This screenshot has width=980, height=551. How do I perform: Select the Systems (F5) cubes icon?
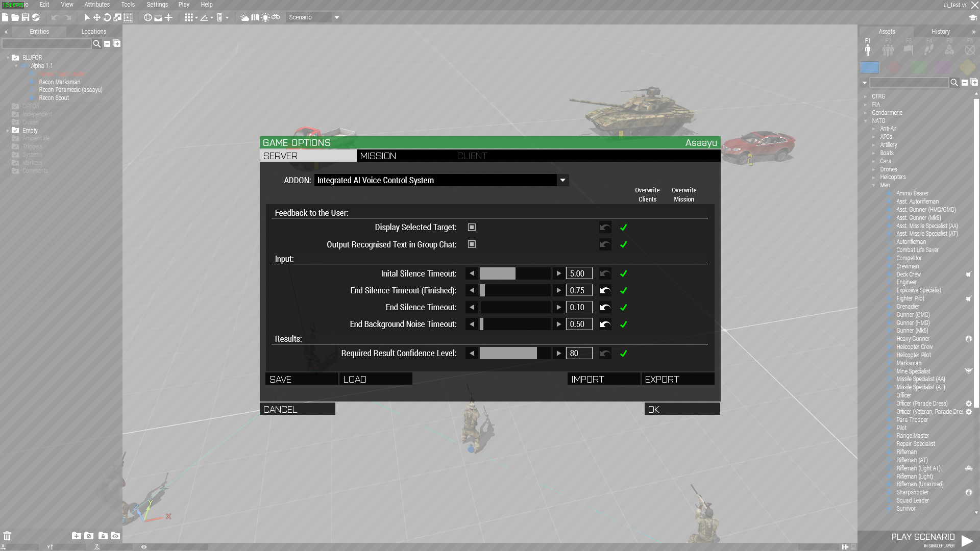(x=949, y=49)
